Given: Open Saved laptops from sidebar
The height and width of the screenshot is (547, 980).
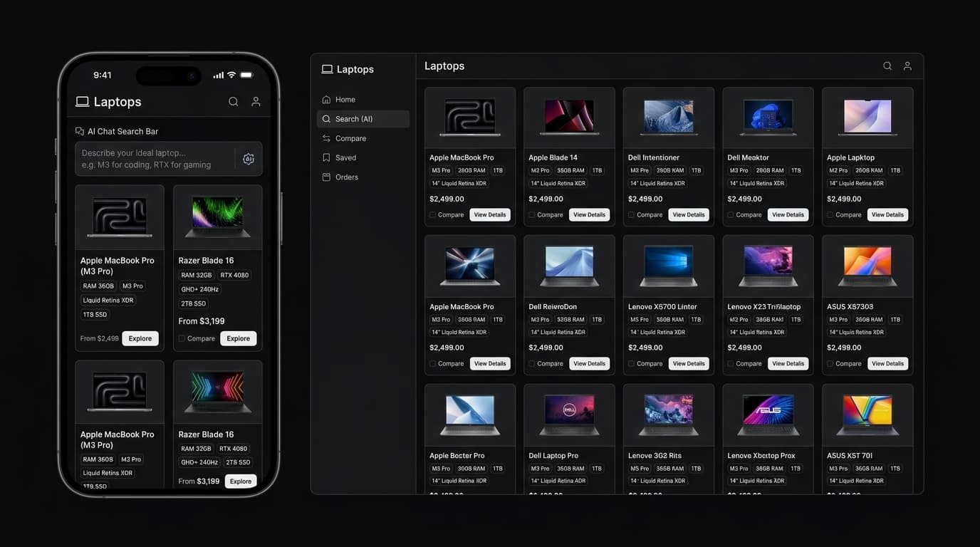Looking at the screenshot, I should coord(363,157).
